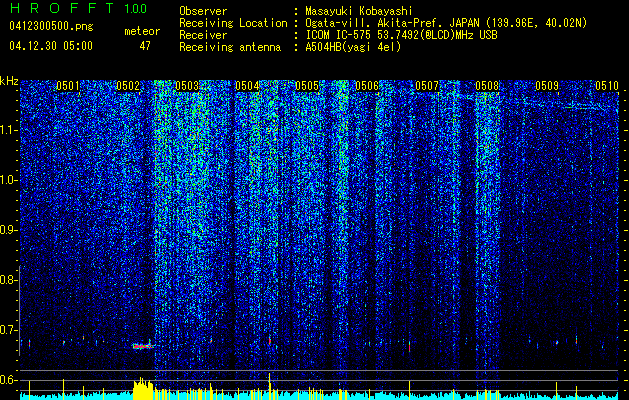Click the 0510 time marker
This screenshot has width=629, height=400.
pyautogui.click(x=607, y=86)
